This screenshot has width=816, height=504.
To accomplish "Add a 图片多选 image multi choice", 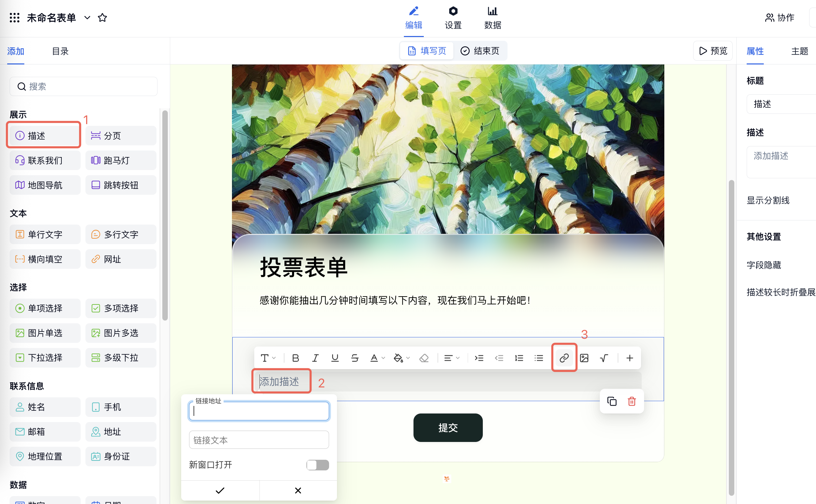I will pyautogui.click(x=121, y=333).
